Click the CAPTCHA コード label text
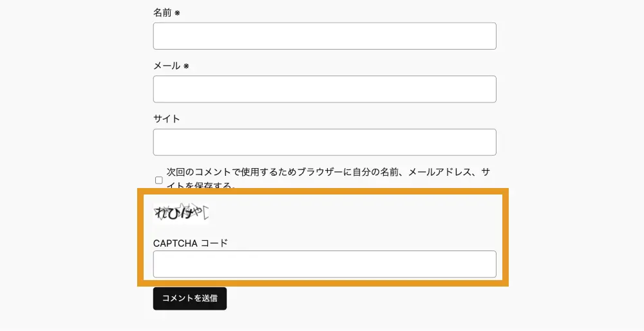Viewport: 644px width, 331px height. click(x=191, y=243)
